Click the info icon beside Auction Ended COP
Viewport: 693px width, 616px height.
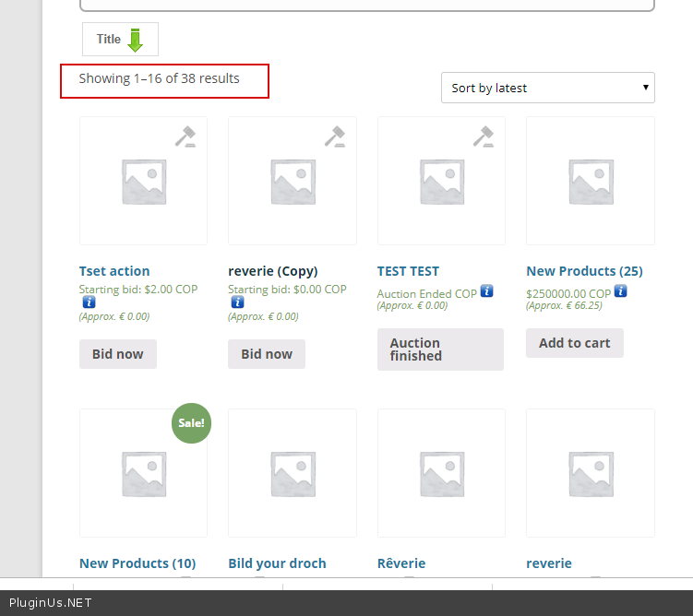click(x=487, y=291)
